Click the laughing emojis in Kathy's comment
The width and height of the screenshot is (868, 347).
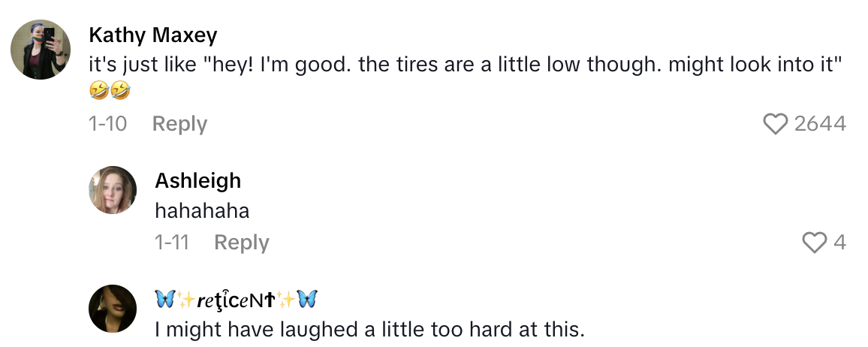click(x=109, y=91)
